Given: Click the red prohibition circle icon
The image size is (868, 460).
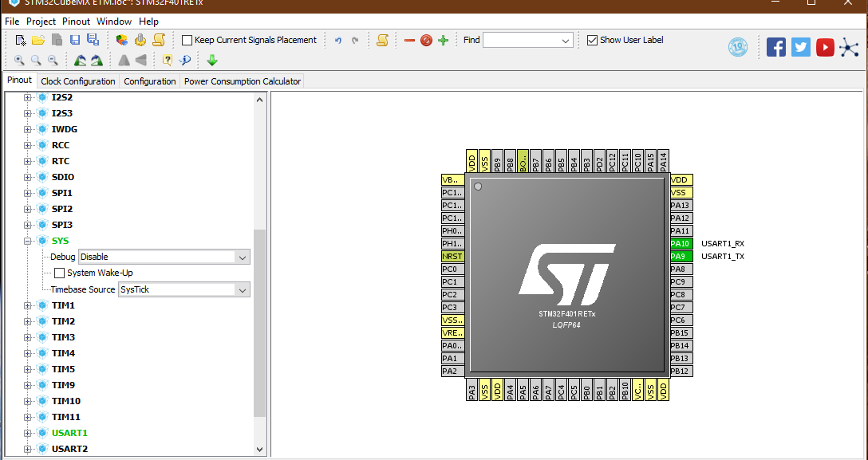Looking at the screenshot, I should [x=426, y=41].
